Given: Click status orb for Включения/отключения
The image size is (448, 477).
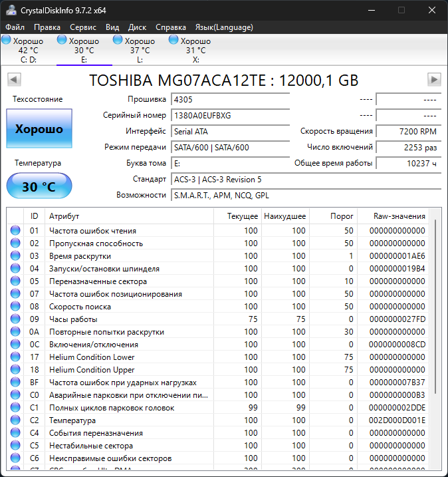Looking at the screenshot, I should pos(15,344).
